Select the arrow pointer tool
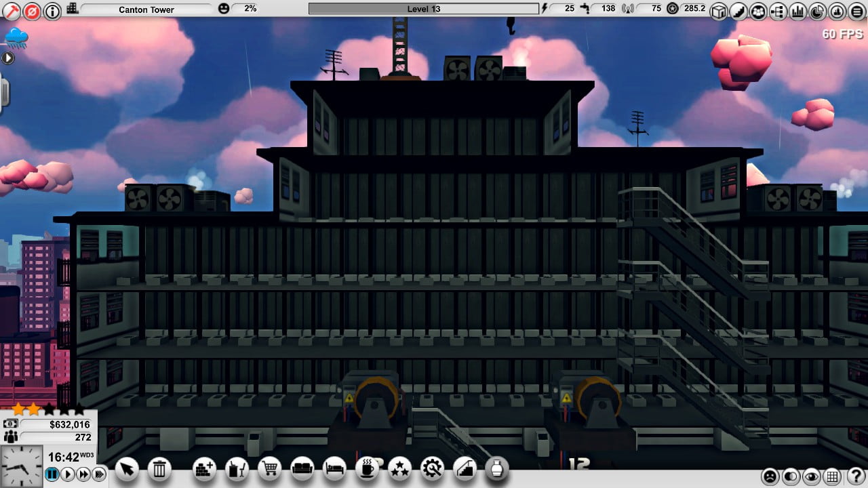The image size is (868, 488). coord(127,468)
